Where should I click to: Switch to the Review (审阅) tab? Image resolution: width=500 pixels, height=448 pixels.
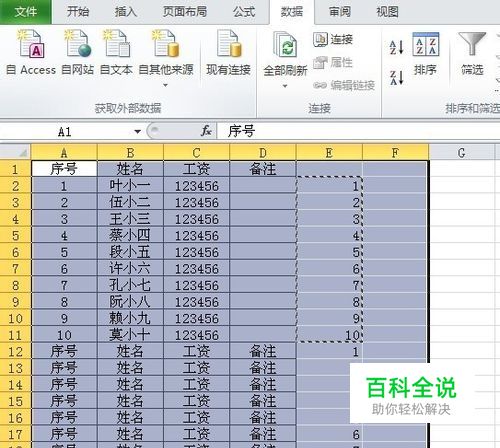[x=340, y=12]
